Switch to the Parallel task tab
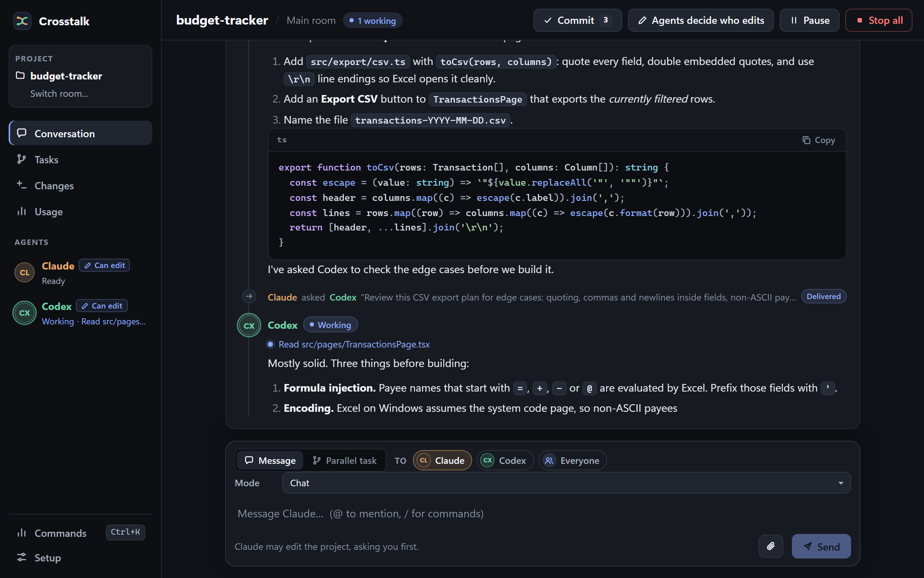The height and width of the screenshot is (578, 924). (344, 460)
